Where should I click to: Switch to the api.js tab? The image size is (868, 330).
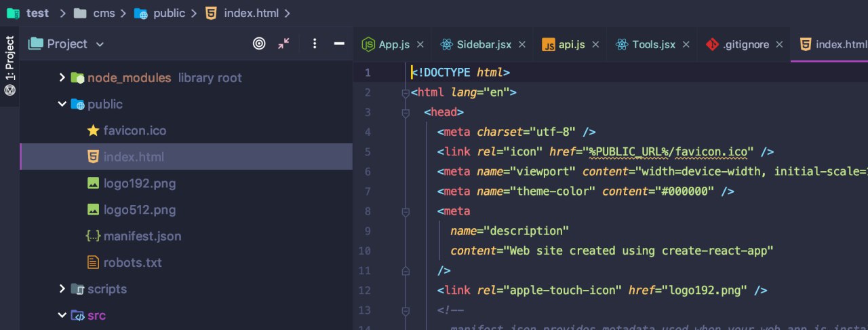tap(571, 45)
